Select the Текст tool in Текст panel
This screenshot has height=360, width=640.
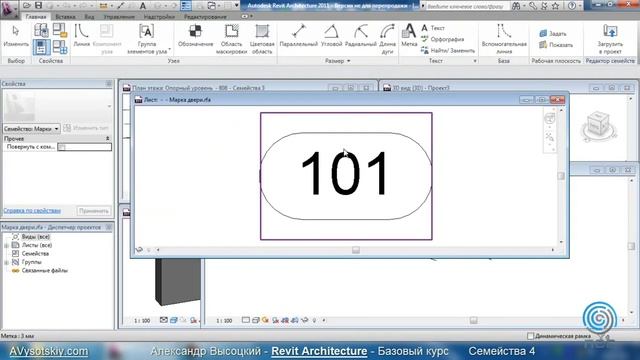[433, 28]
